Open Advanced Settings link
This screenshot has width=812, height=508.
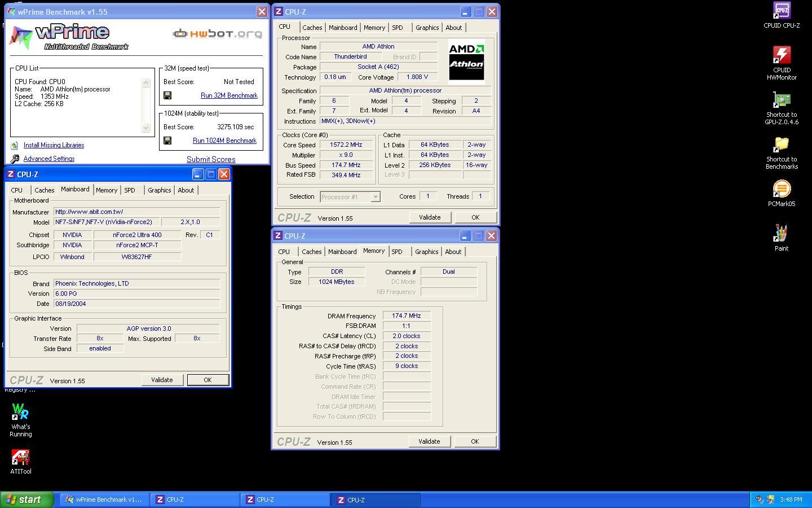click(x=49, y=159)
